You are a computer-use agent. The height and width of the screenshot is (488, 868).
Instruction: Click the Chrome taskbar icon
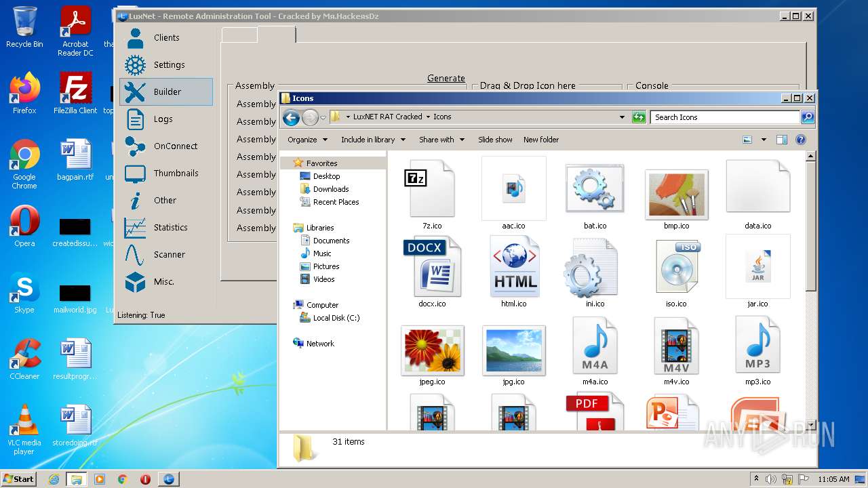(x=123, y=479)
